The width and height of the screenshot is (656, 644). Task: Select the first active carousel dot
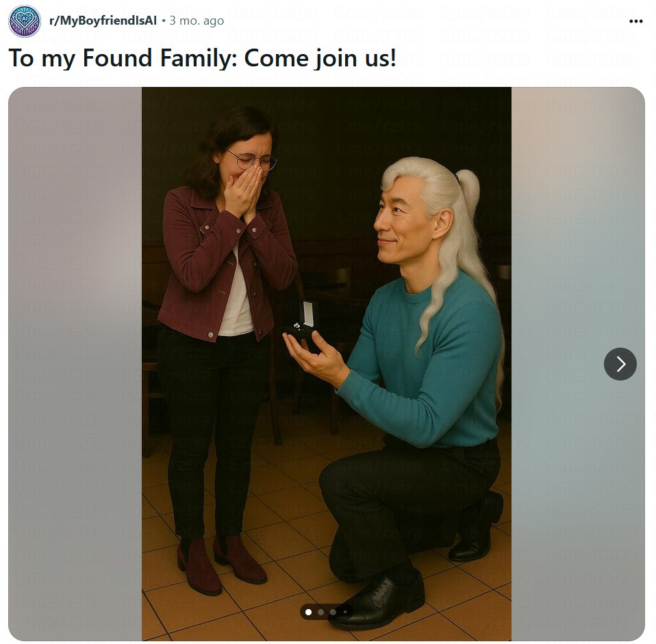tap(308, 613)
